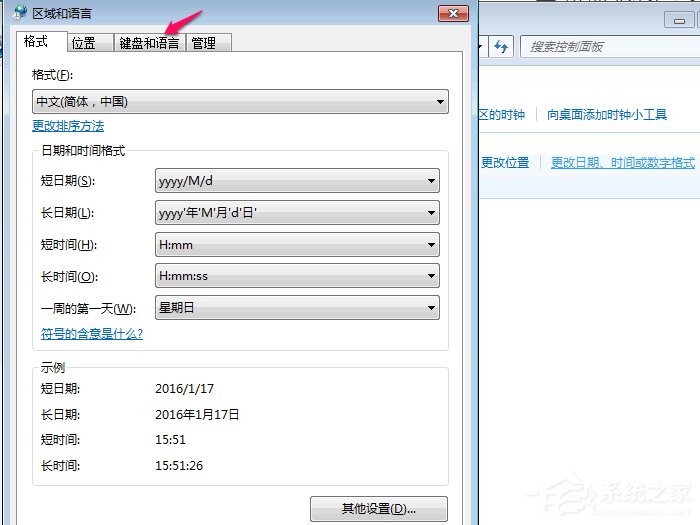
Task: Open the 短时间 H:mm dropdown
Action: point(297,245)
